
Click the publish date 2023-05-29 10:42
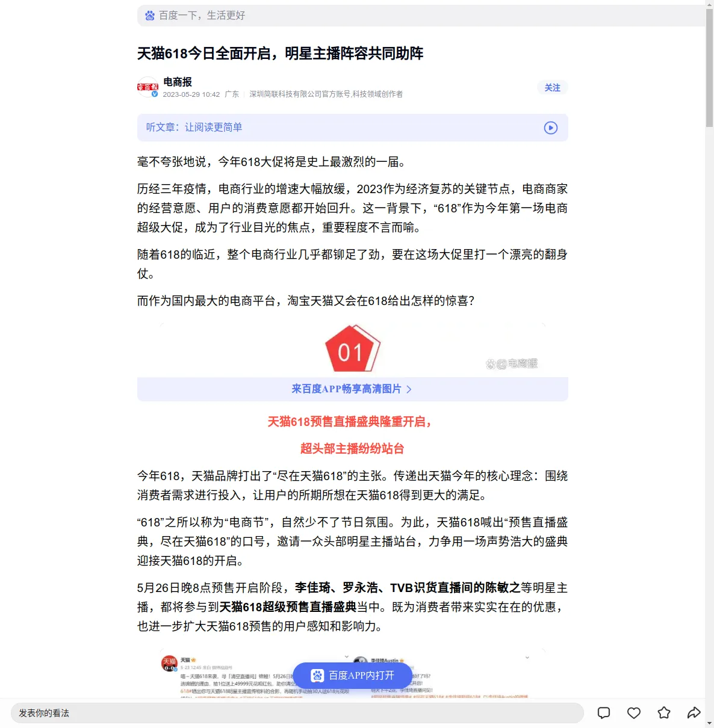click(x=191, y=94)
